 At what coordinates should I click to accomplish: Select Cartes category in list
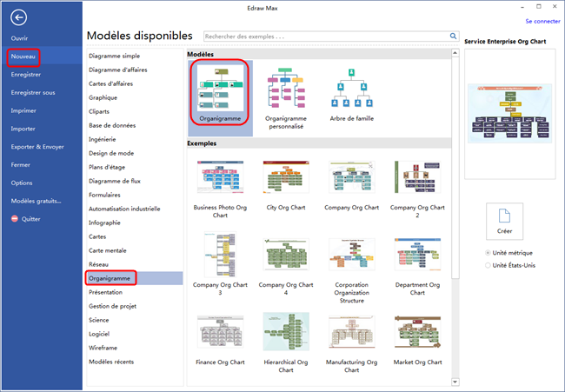[x=97, y=236]
